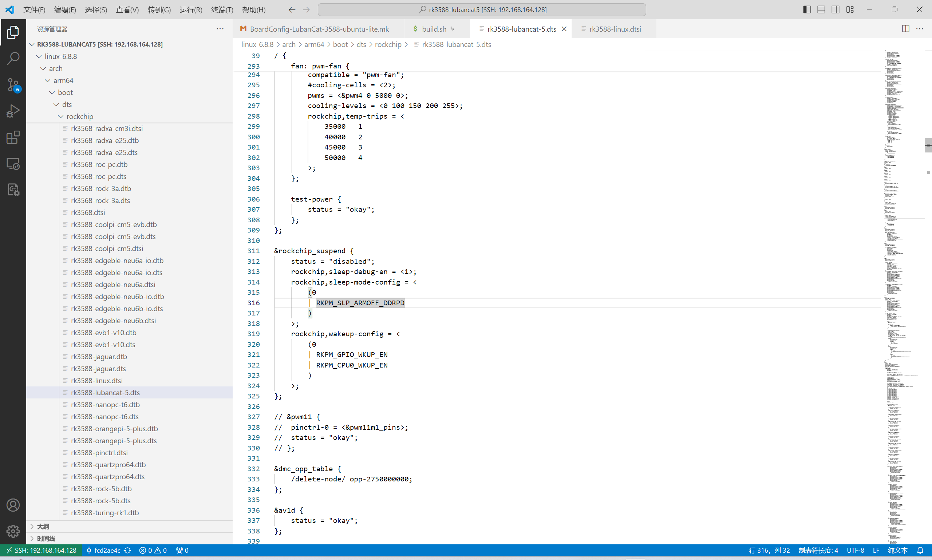
Task: Open Source Control view with 6 changes
Action: pyautogui.click(x=13, y=85)
